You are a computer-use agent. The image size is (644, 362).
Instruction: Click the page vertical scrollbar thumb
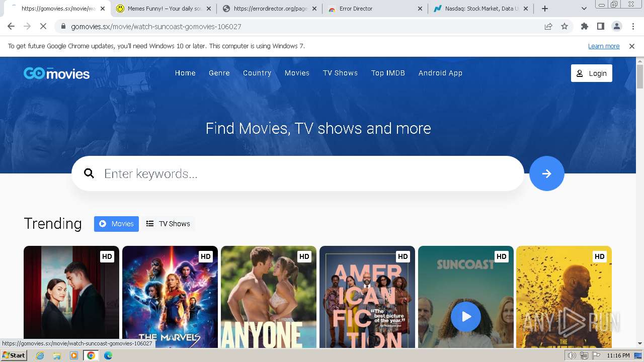point(640,76)
